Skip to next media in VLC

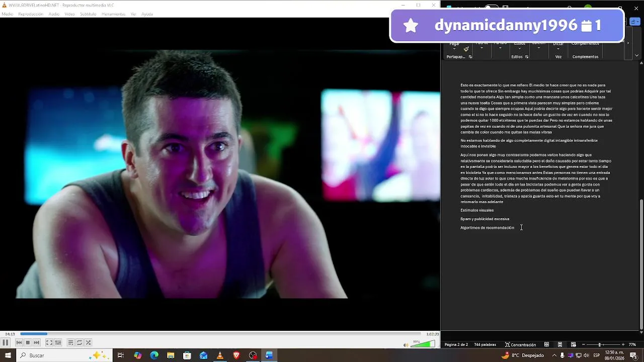tap(36, 342)
